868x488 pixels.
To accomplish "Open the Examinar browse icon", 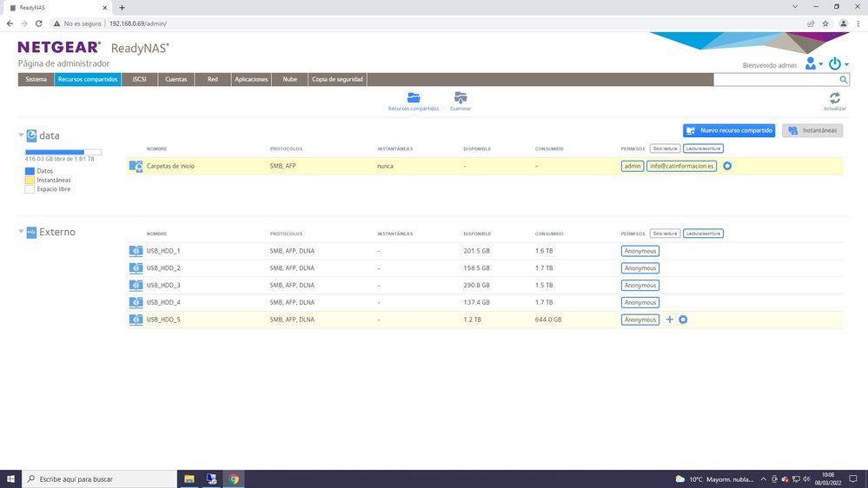I will coord(461,98).
